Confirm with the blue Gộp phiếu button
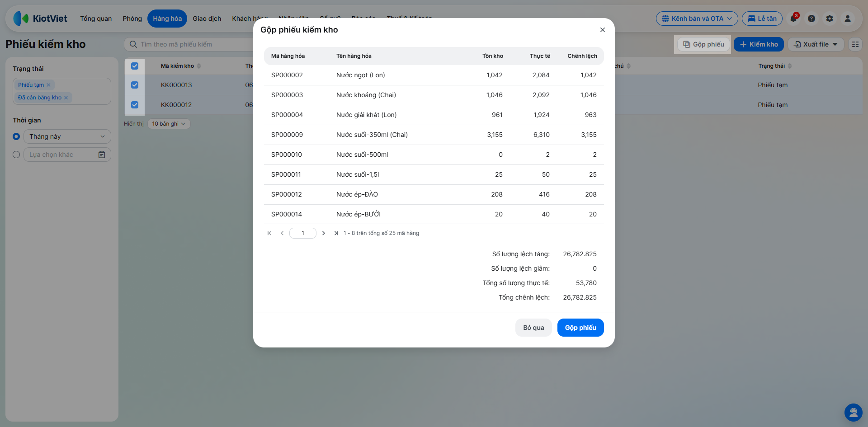The width and height of the screenshot is (868, 427). [580, 328]
